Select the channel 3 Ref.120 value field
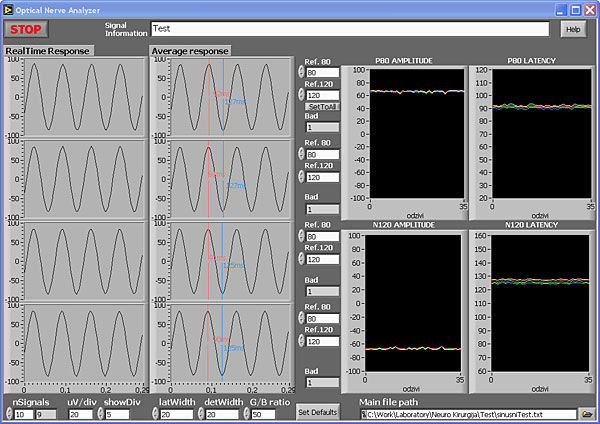This screenshot has height=424, width=600. click(323, 259)
